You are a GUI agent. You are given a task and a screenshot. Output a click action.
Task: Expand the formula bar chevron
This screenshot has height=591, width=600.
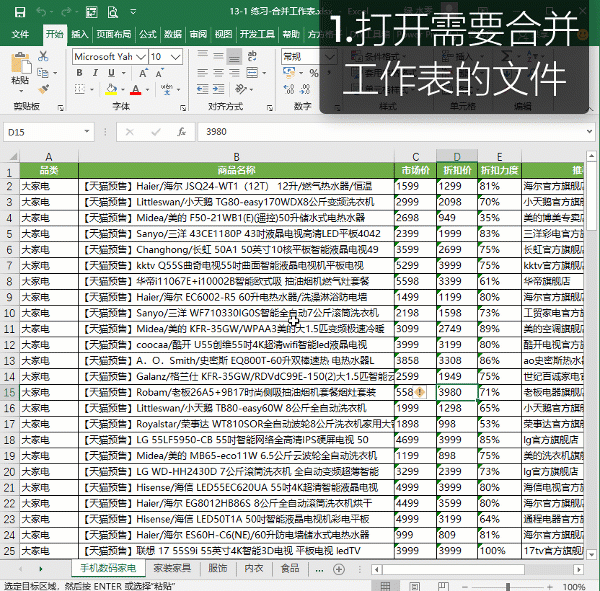pyautogui.click(x=589, y=132)
